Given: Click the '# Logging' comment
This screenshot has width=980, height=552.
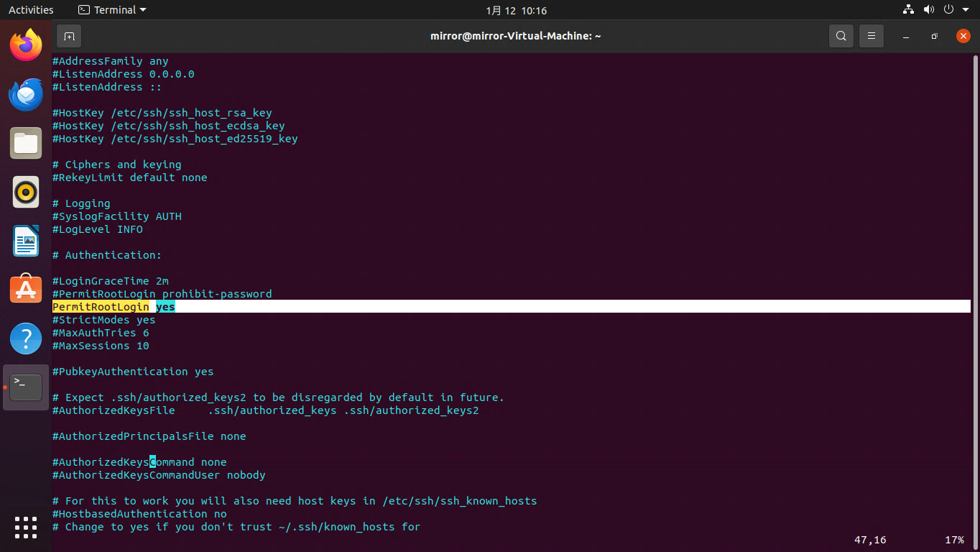Looking at the screenshot, I should (x=81, y=203).
